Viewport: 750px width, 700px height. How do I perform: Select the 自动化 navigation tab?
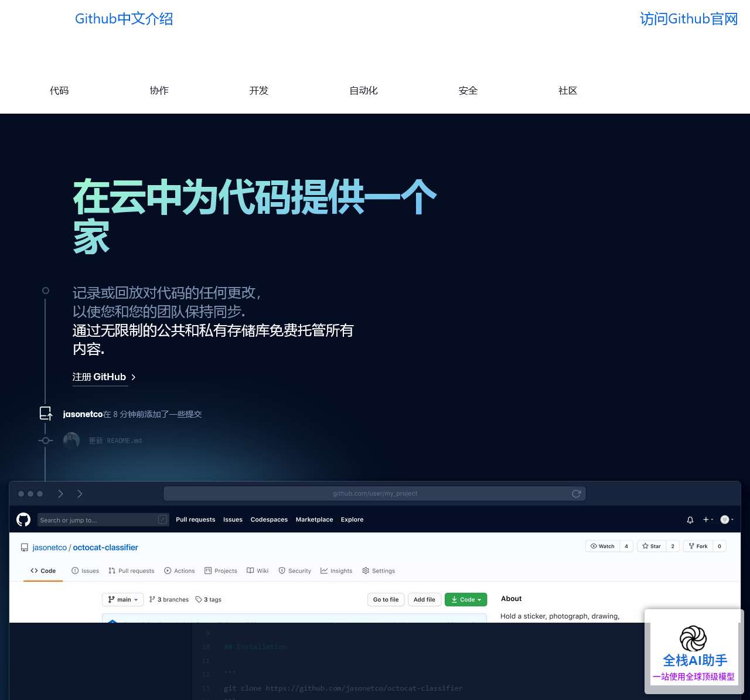tap(363, 91)
